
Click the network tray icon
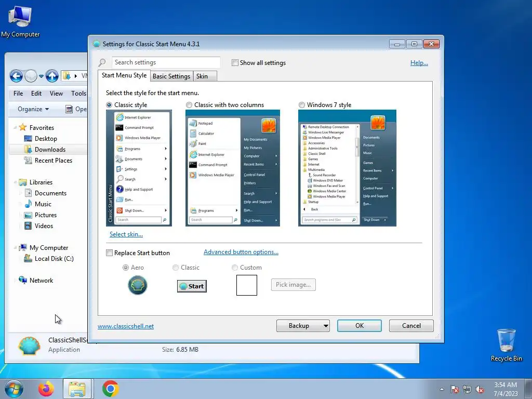[467, 389]
